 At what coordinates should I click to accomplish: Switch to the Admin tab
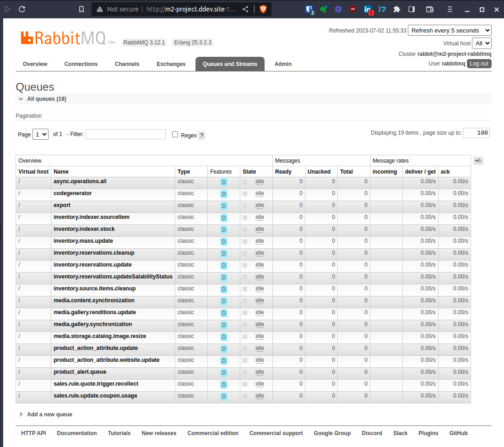[283, 64]
